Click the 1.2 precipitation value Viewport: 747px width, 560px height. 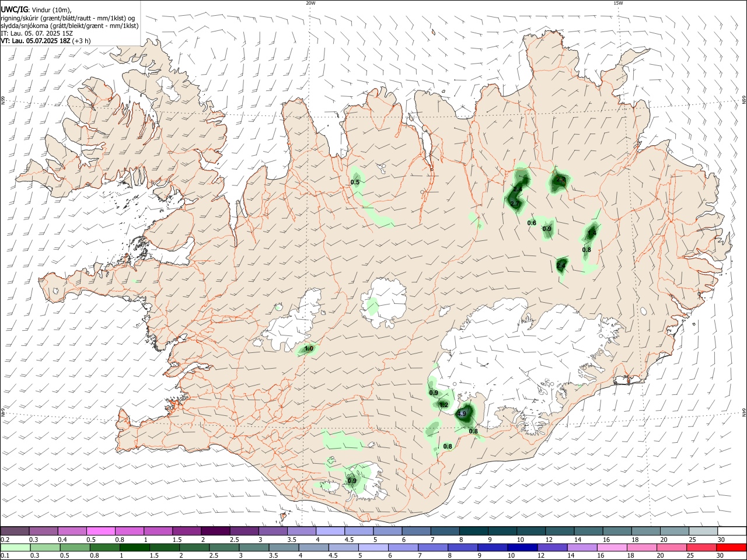click(x=443, y=405)
